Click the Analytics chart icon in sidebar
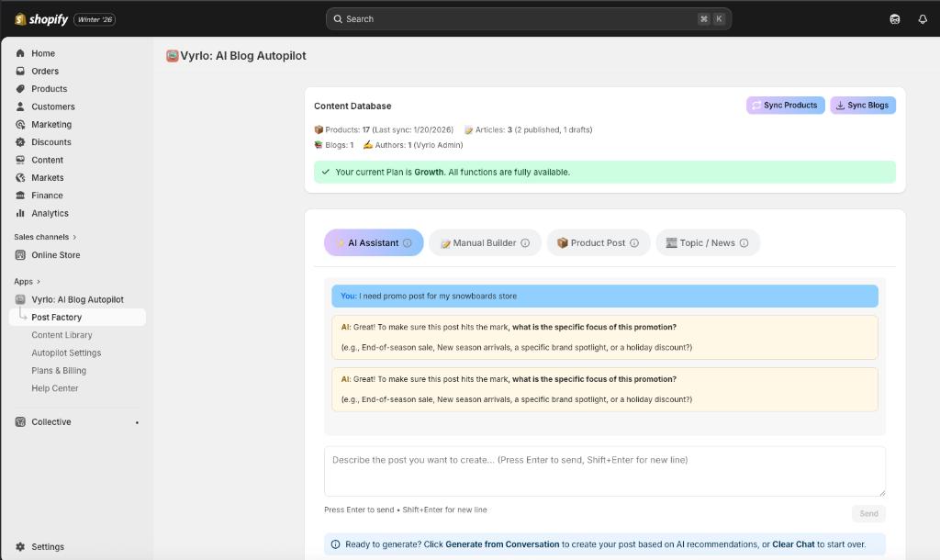Viewport: 940px width, 560px height. [x=20, y=213]
